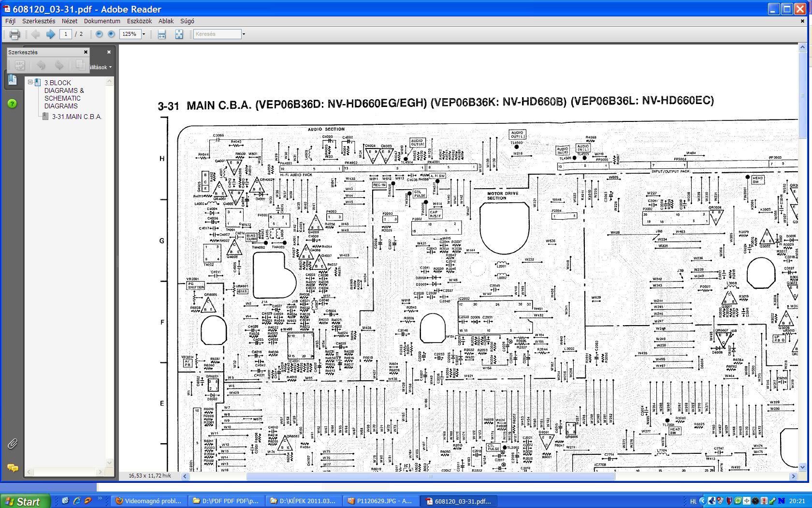812x508 pixels.
Task: Open the green help question mark panel
Action: 13,104
